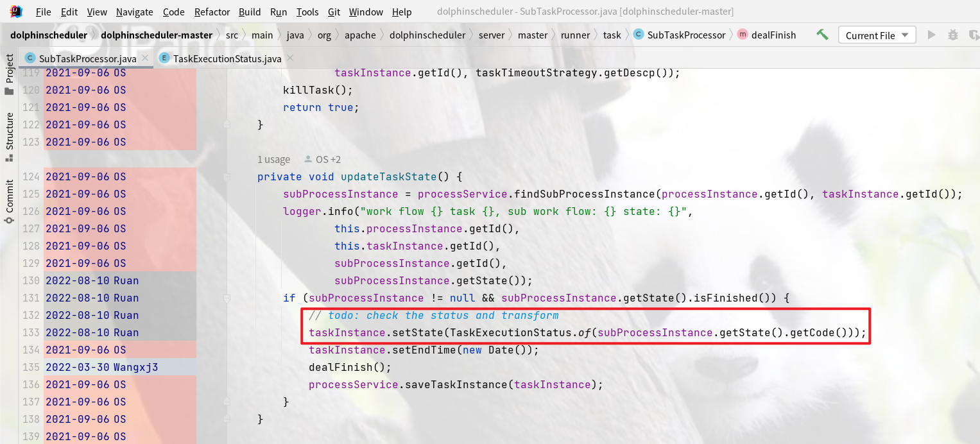Open the Project tool window
This screenshot has width=980, height=444.
click(10, 74)
